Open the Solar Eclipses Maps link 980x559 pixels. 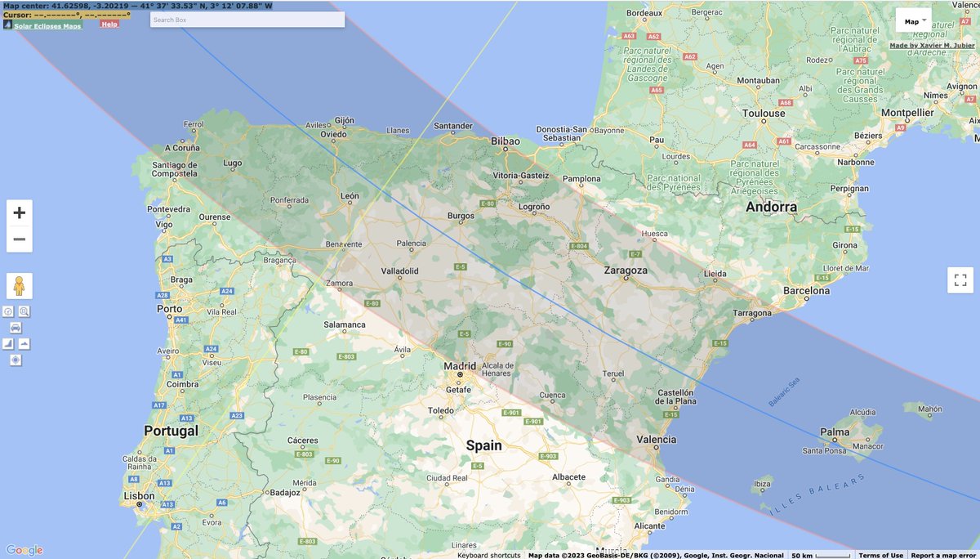47,26
